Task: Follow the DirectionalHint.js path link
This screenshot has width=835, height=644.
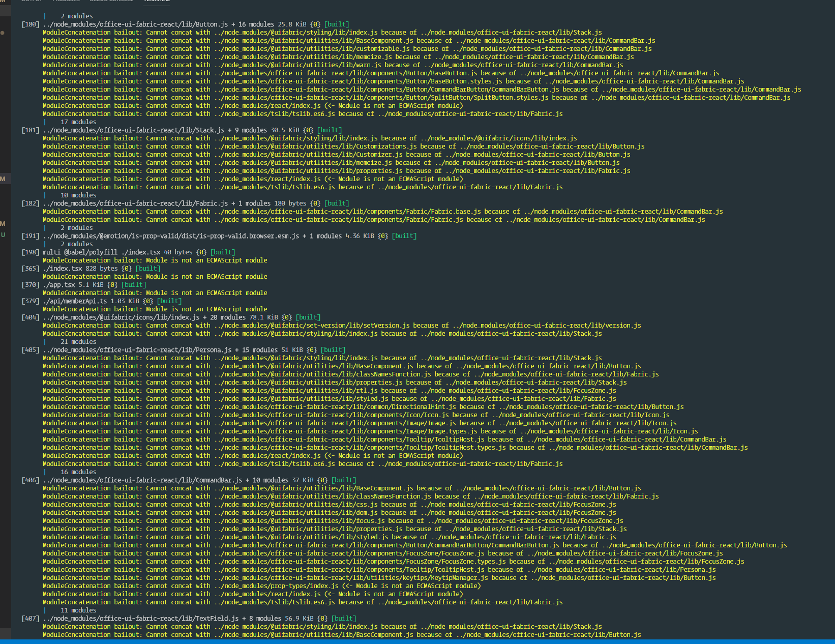Action: pyautogui.click(x=335, y=407)
